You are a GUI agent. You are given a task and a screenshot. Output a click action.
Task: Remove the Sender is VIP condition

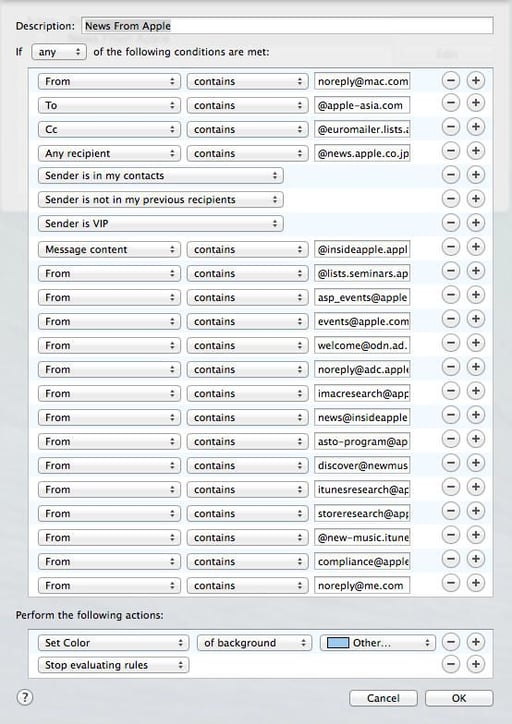[x=451, y=223]
